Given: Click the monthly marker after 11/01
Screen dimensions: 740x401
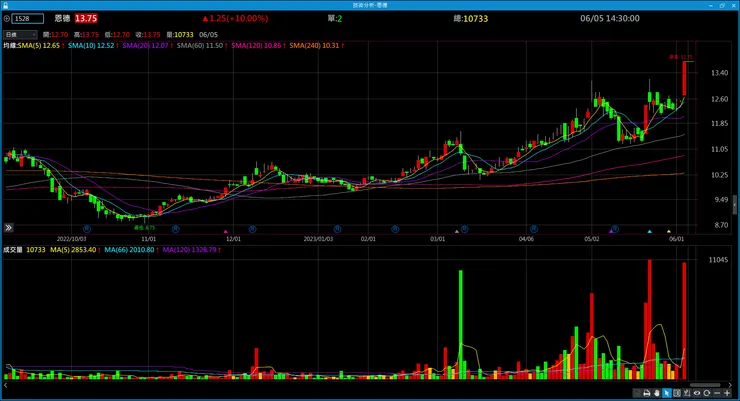Looking at the screenshot, I should pos(175,229).
